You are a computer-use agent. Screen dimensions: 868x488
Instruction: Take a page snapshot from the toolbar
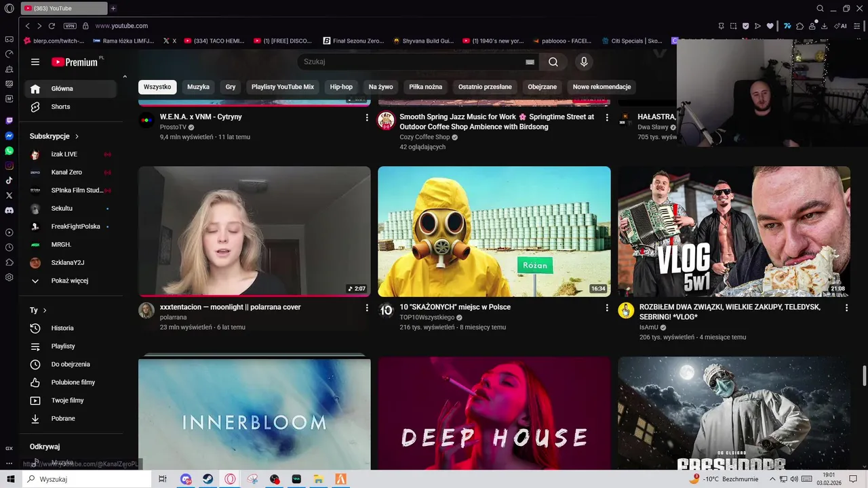coord(733,26)
